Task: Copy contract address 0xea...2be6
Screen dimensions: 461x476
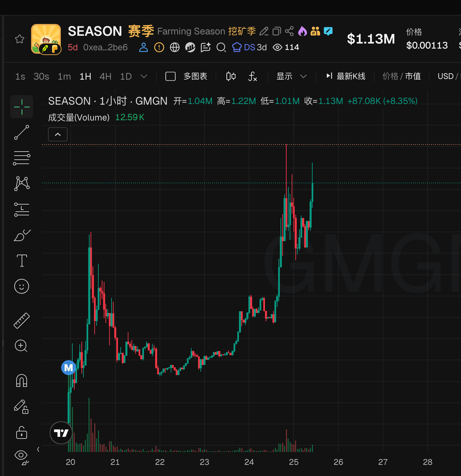Action: [x=106, y=48]
